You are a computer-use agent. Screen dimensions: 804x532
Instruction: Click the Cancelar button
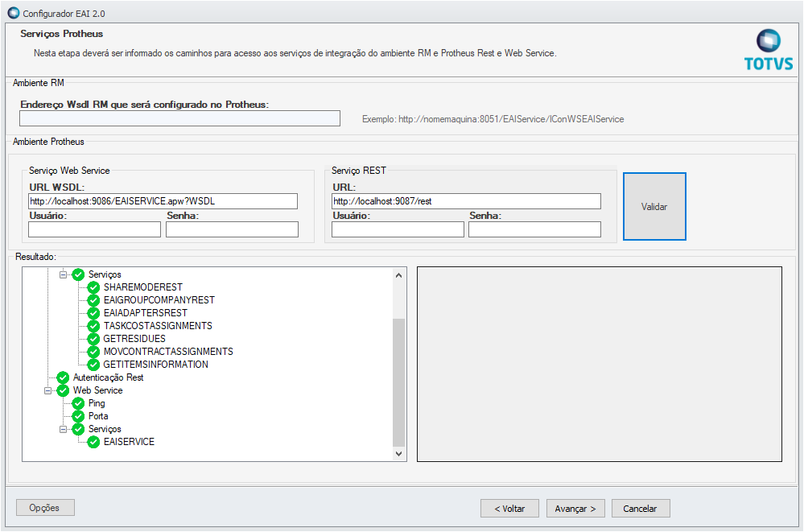(641, 509)
